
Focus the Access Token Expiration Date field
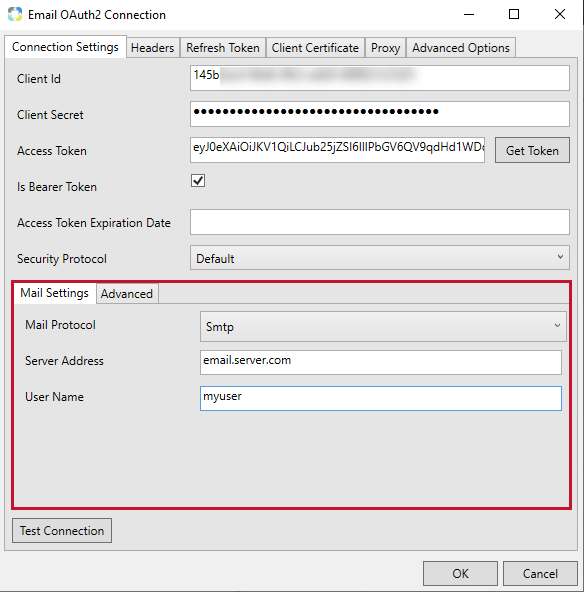pos(380,222)
